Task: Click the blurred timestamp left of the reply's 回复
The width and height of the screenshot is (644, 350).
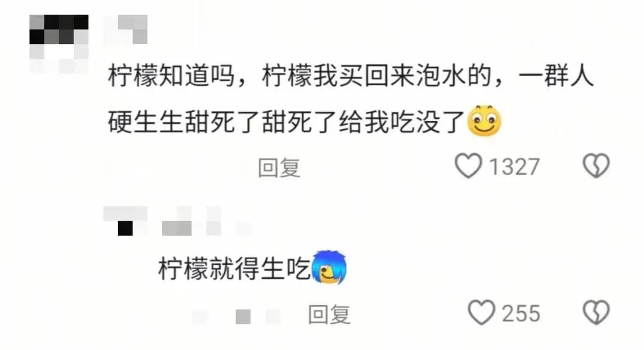Action: tap(237, 317)
